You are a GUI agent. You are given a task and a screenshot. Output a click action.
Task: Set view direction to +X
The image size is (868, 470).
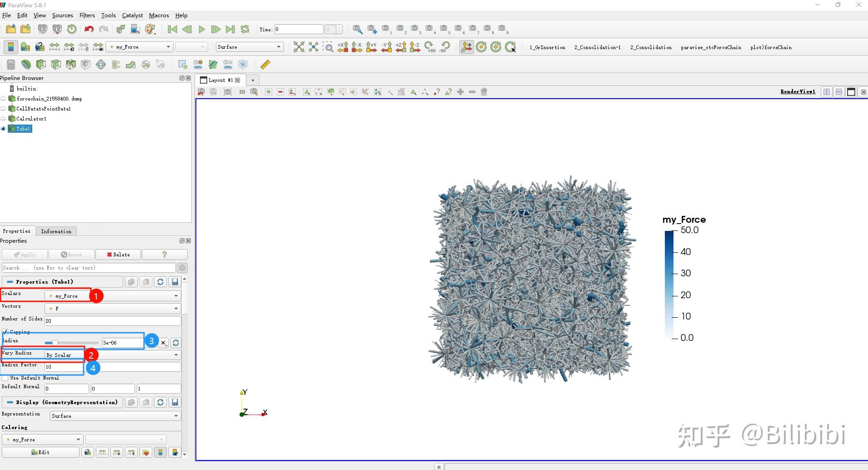[343, 47]
